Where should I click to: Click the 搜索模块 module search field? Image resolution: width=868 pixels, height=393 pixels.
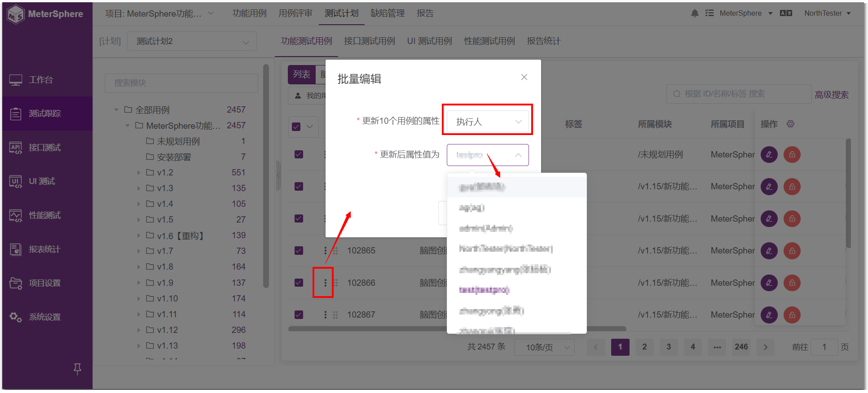point(181,83)
